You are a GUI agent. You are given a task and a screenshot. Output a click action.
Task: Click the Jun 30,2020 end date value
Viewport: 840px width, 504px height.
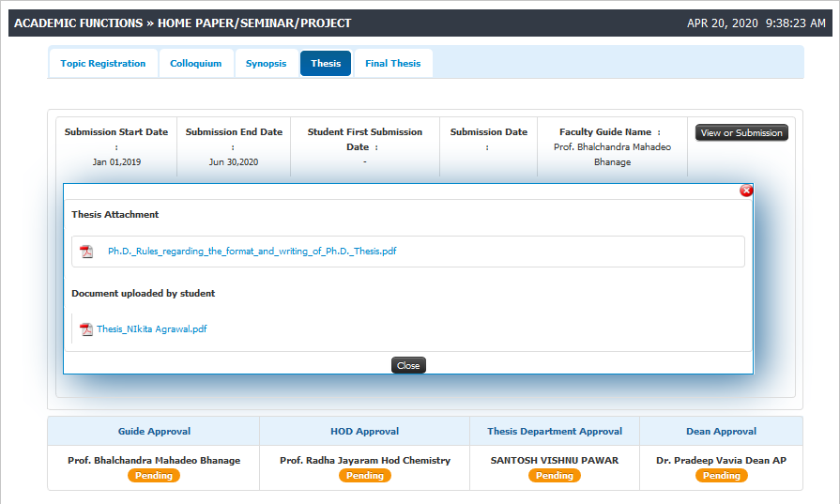[x=233, y=161]
